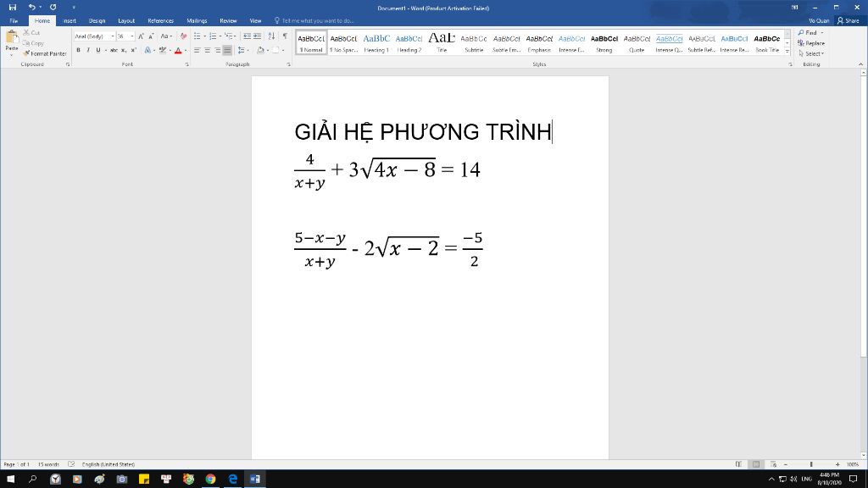Toggle bold formatting
Viewport: 868px width, 488px height.
(78, 50)
